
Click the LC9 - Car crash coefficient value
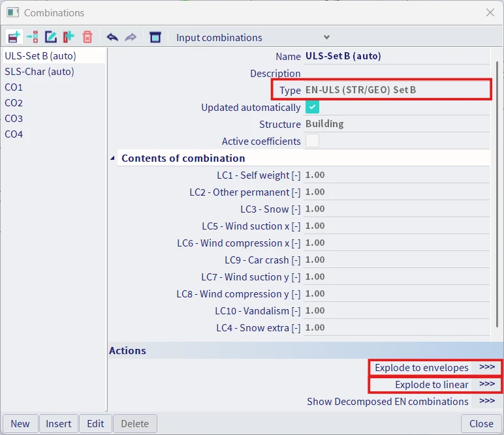[x=396, y=260]
